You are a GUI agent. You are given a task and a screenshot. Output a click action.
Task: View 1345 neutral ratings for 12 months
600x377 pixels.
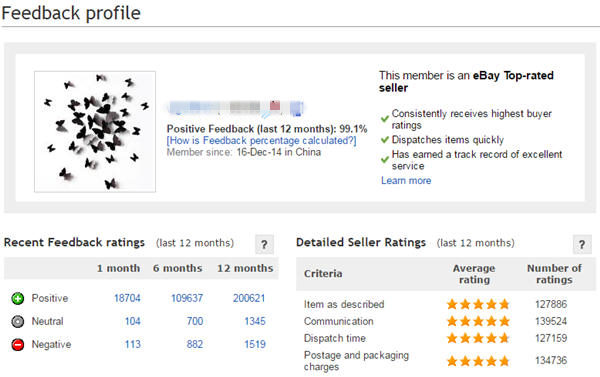pyautogui.click(x=255, y=321)
